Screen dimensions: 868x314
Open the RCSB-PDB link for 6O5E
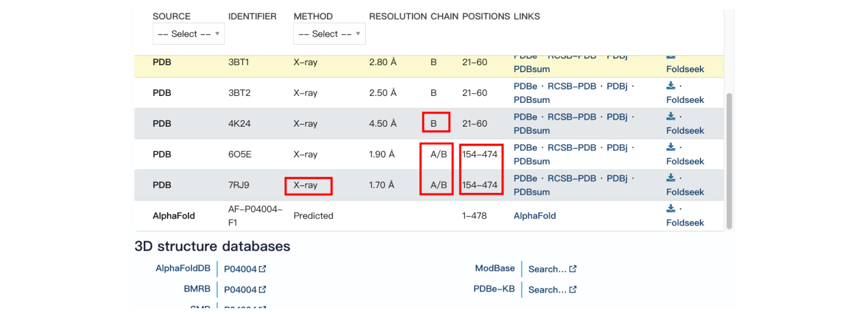[x=572, y=148]
